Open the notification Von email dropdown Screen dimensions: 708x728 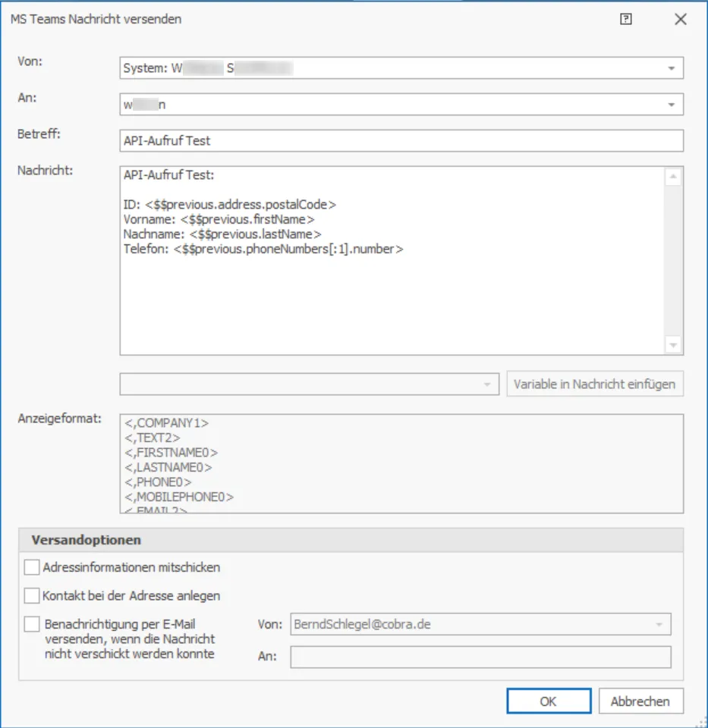(480, 624)
